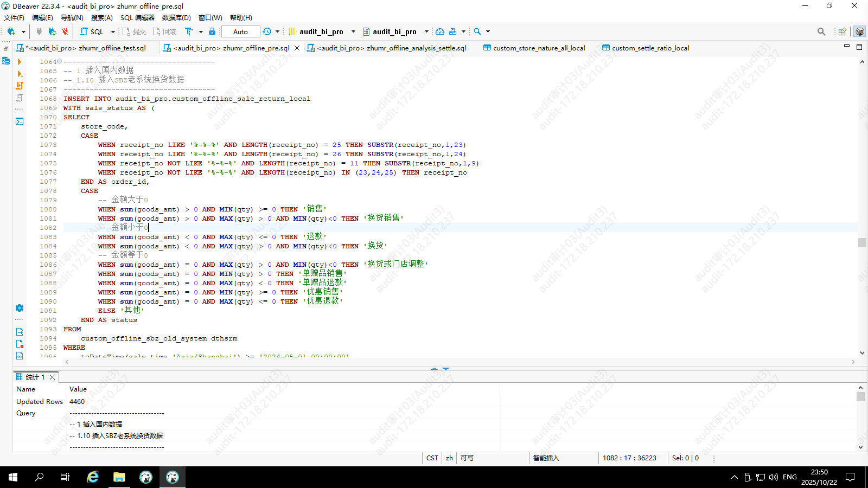Open the dashboard gauge icon in toolbar
This screenshot has width=868, height=488.
tap(440, 31)
